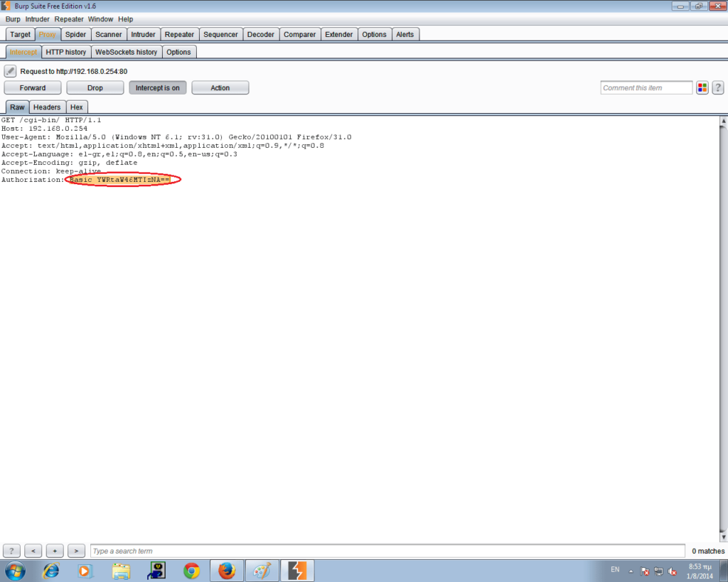Show hidden tray icons arrow

tap(631, 571)
